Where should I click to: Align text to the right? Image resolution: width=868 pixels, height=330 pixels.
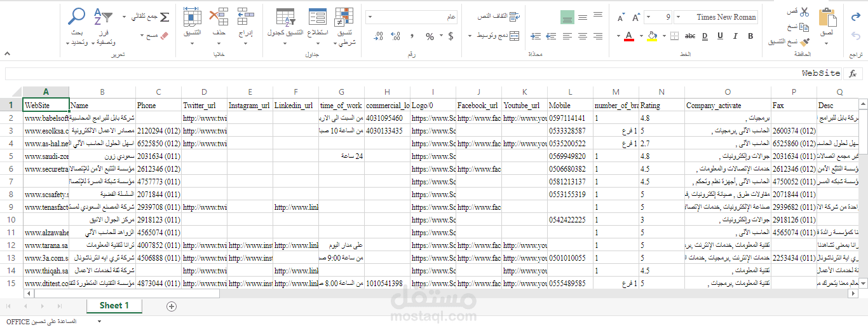point(598,36)
